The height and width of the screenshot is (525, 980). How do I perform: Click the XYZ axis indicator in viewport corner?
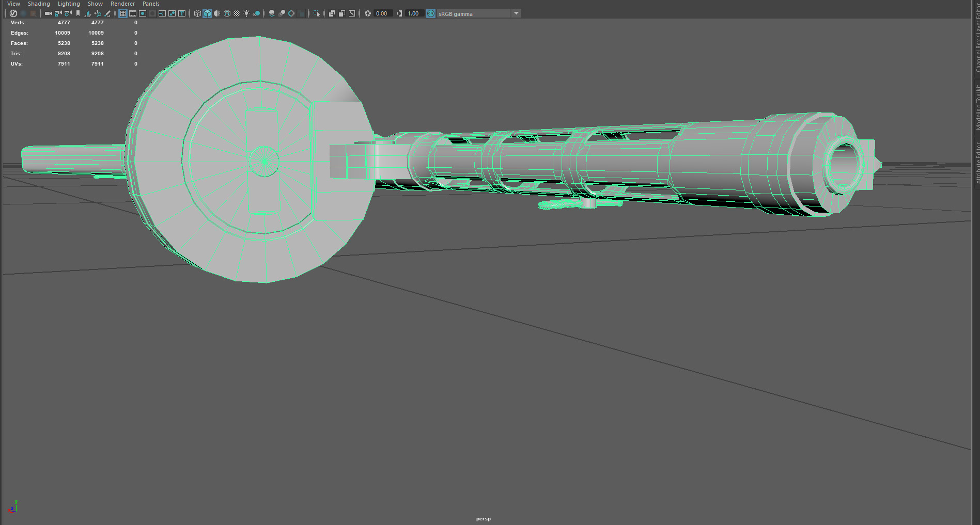coord(13,506)
